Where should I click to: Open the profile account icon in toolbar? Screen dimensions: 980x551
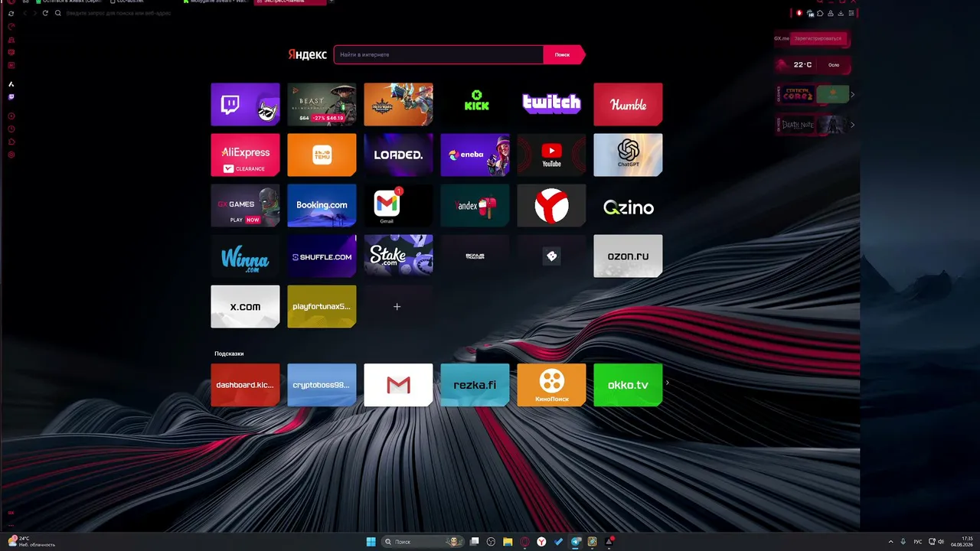[x=831, y=13]
